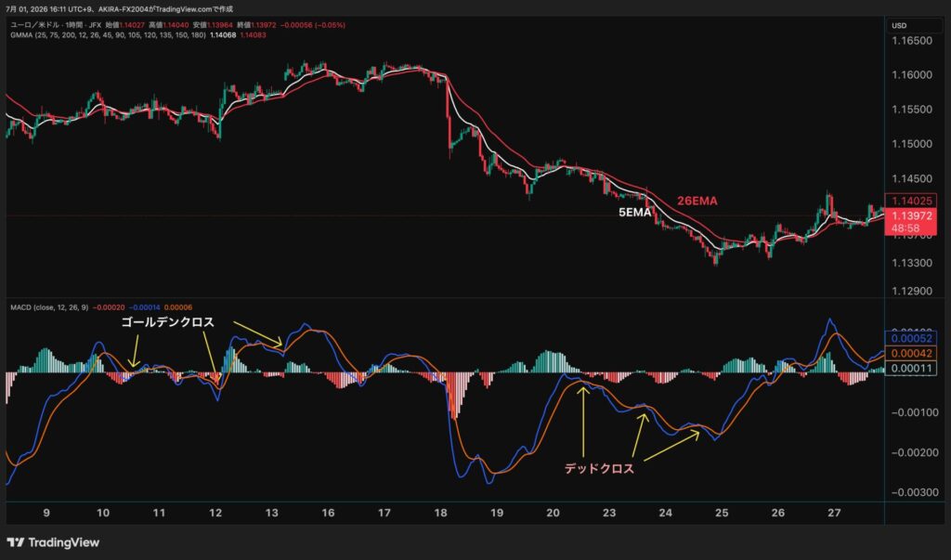Click the ゴールデンクロス annotation label
This screenshot has height=560, width=951.
(167, 322)
